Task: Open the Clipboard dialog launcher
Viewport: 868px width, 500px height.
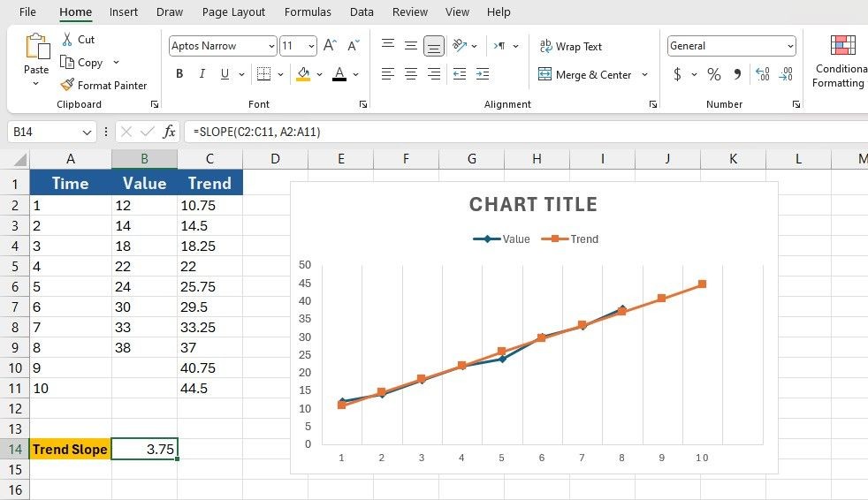Action: tap(155, 104)
